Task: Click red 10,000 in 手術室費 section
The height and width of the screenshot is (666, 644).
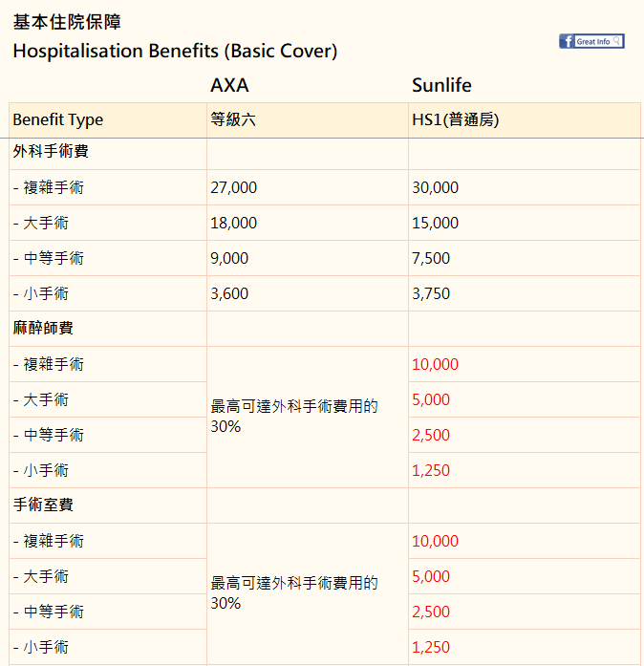Action: pos(436,541)
